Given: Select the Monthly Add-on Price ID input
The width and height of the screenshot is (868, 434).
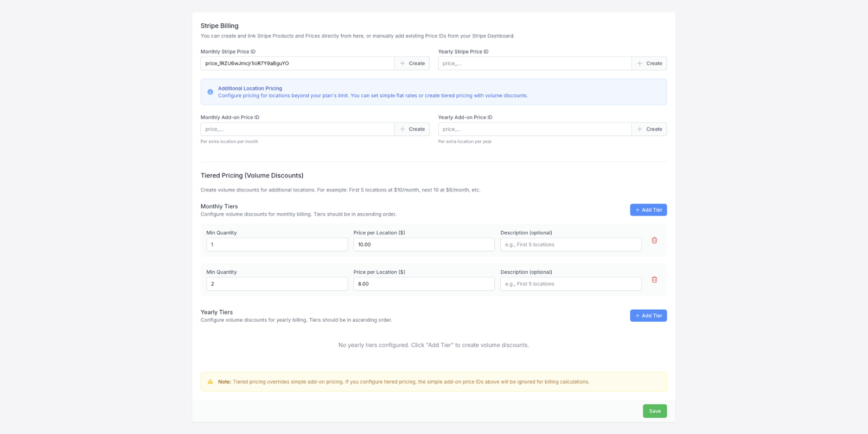Looking at the screenshot, I should pos(297,129).
